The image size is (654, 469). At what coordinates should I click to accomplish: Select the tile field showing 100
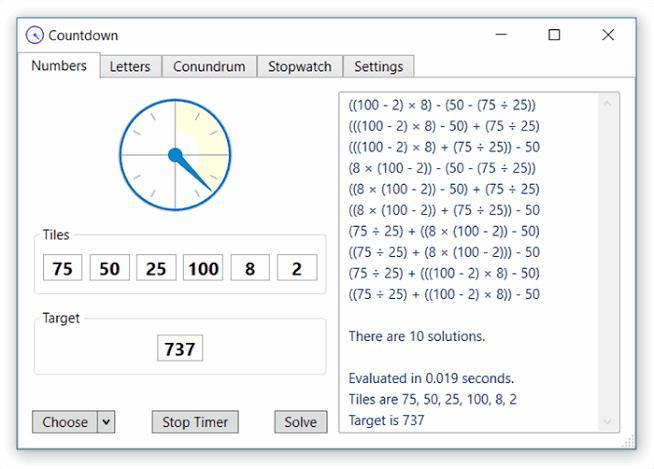203,268
